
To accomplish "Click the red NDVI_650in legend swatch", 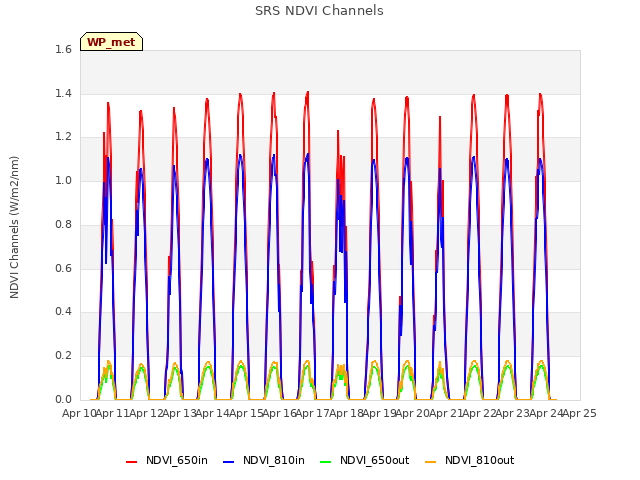I will (x=131, y=462).
